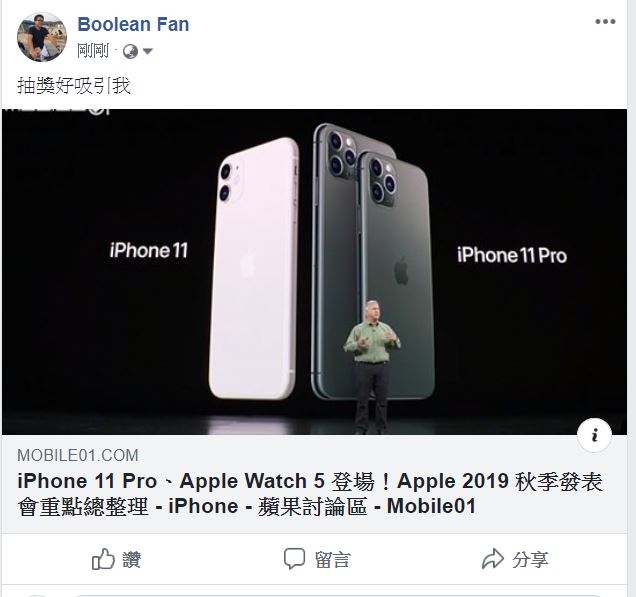The width and height of the screenshot is (636, 597).
Task: Click the thumbs-up Like icon
Action: pos(103,559)
